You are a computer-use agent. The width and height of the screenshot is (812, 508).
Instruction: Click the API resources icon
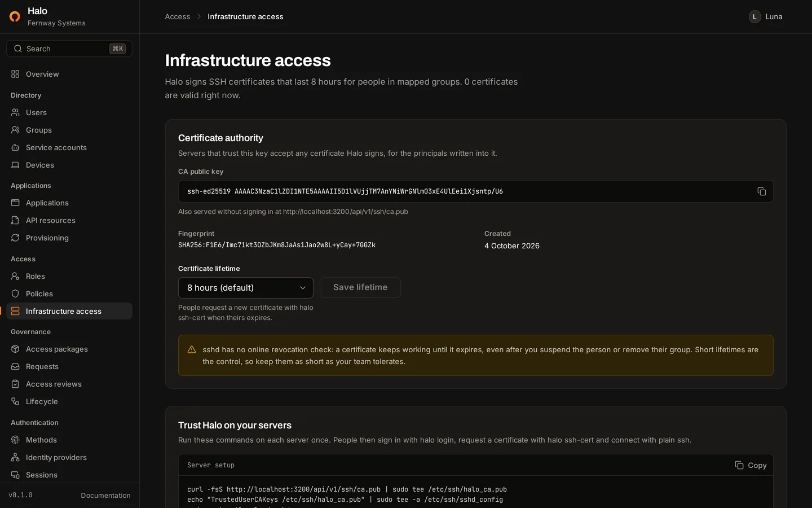pos(15,220)
